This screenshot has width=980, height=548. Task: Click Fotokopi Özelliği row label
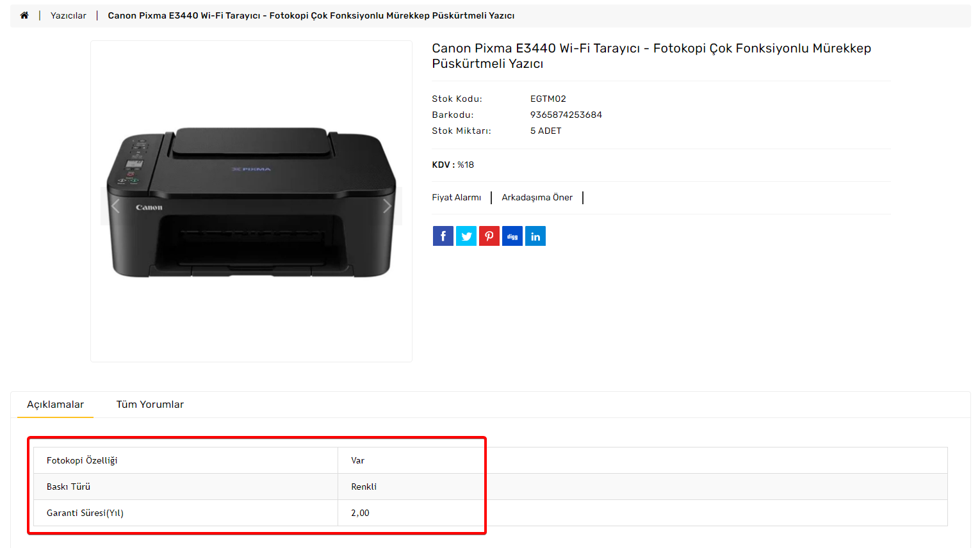[82, 460]
